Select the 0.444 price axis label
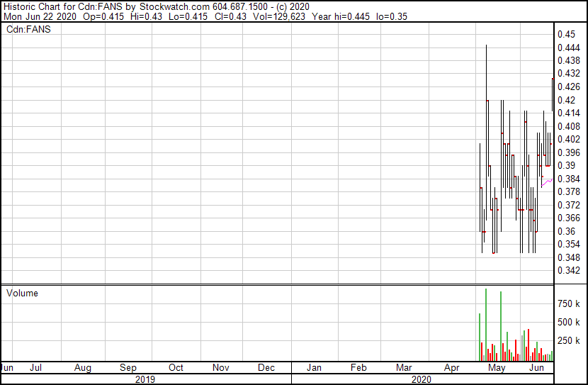Screen dimensions: 588x385 pyautogui.click(x=569, y=48)
